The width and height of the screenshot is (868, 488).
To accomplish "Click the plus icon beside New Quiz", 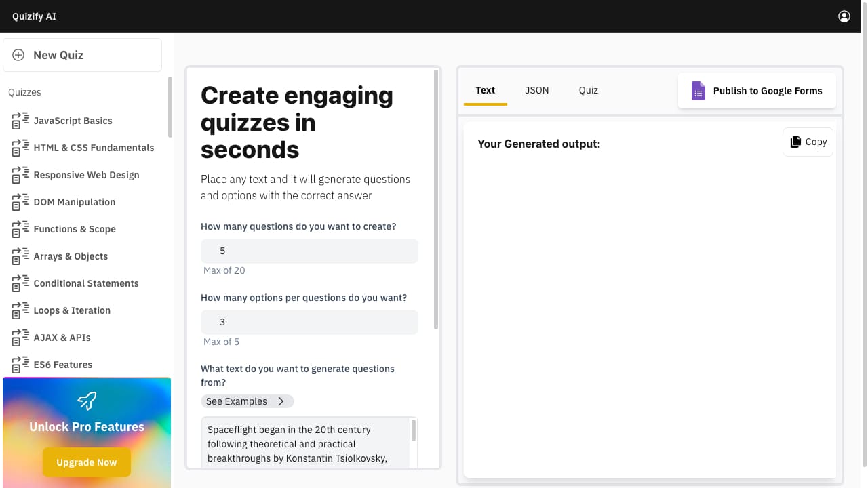I will click(19, 55).
